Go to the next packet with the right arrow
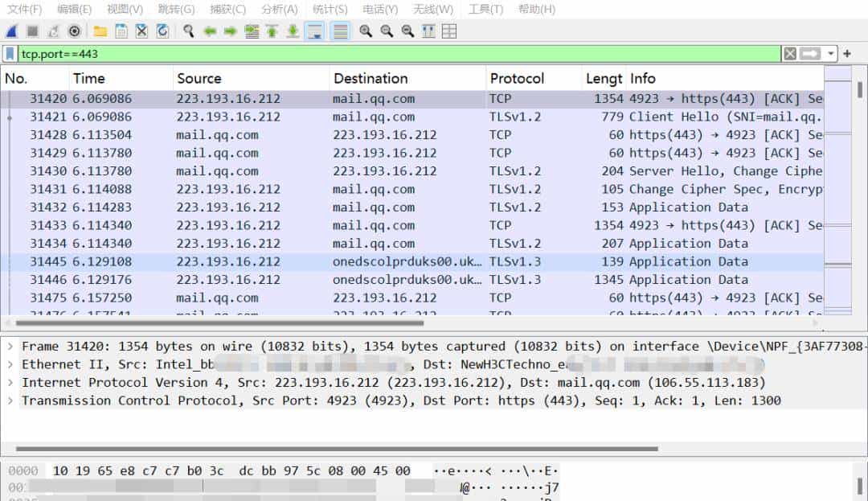The image size is (868, 501). [231, 31]
